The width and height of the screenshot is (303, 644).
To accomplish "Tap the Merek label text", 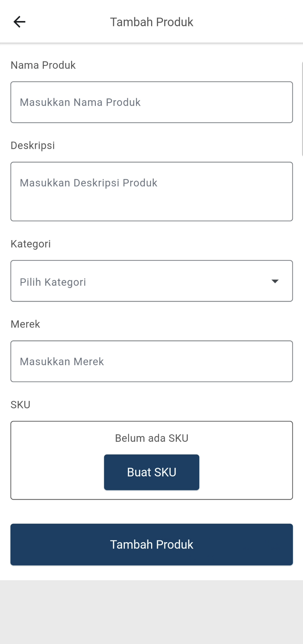I will pos(25,324).
